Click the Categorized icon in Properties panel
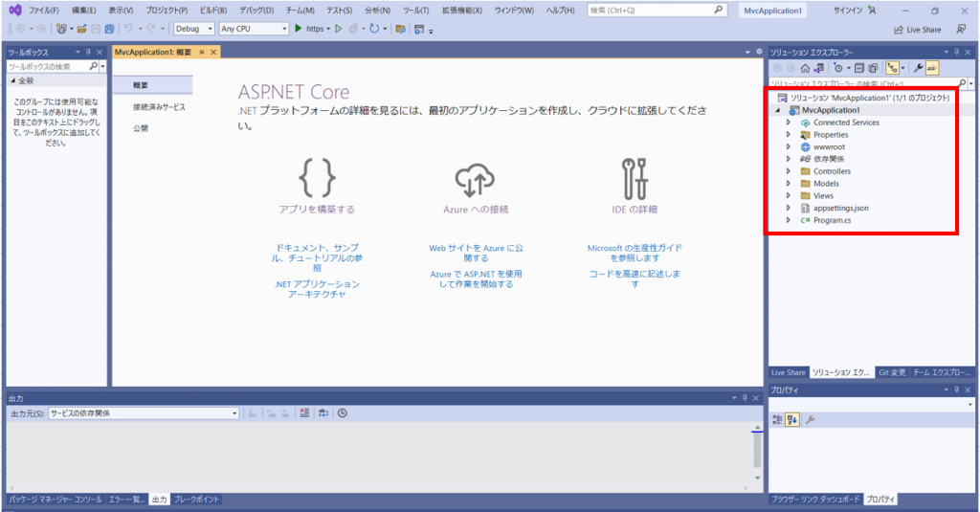The image size is (980, 512). [x=777, y=420]
